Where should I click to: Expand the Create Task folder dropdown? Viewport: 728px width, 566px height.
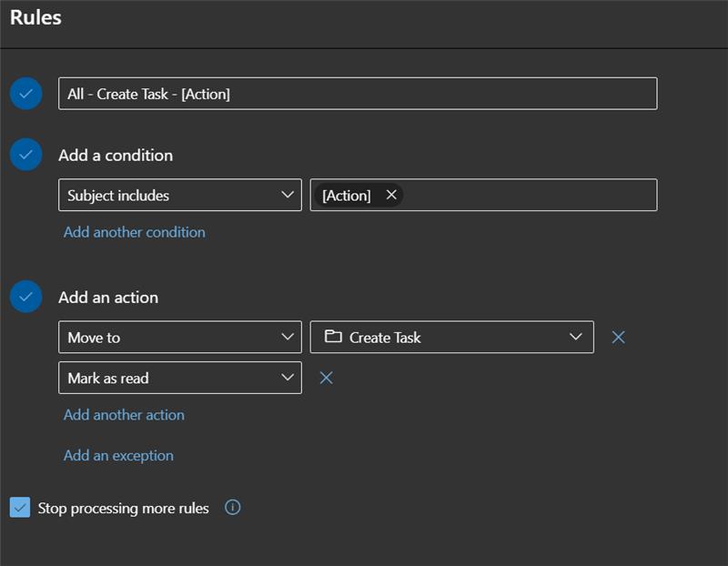575,338
